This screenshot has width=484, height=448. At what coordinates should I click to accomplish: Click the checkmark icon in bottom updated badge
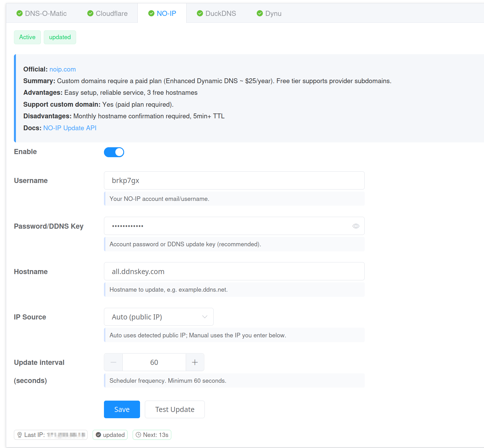pos(98,435)
